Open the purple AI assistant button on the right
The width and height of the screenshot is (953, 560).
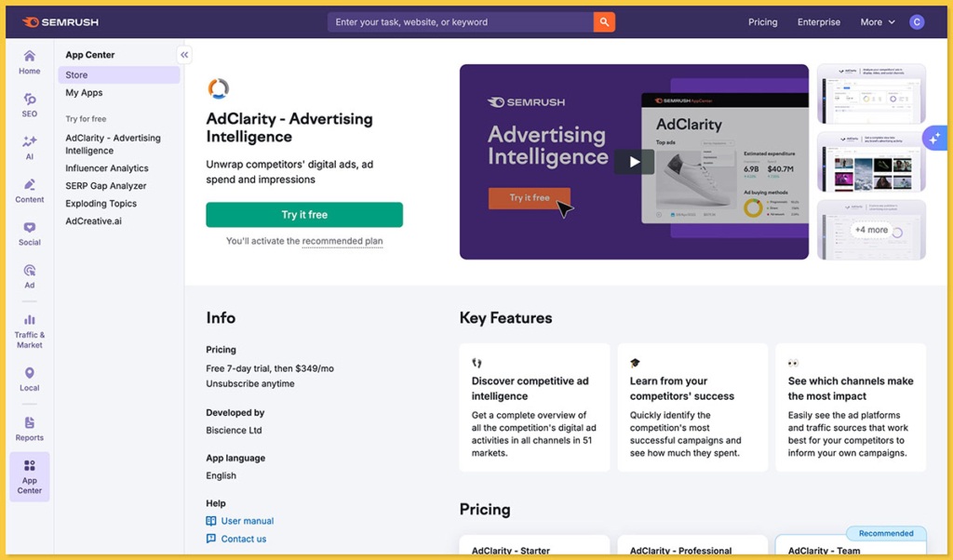[934, 138]
